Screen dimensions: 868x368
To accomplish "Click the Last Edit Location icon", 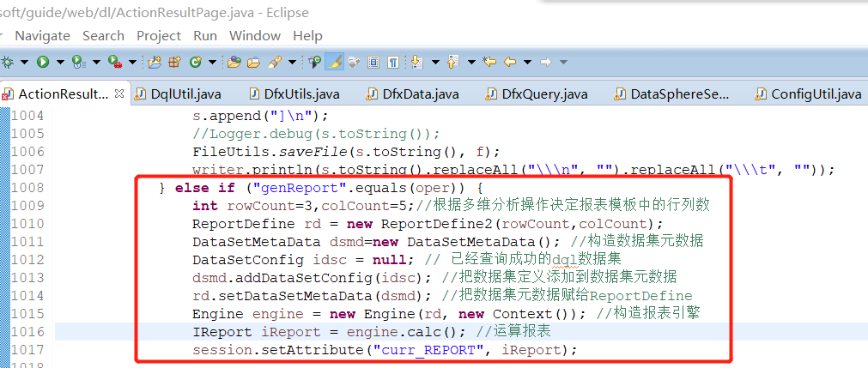I will (x=489, y=62).
